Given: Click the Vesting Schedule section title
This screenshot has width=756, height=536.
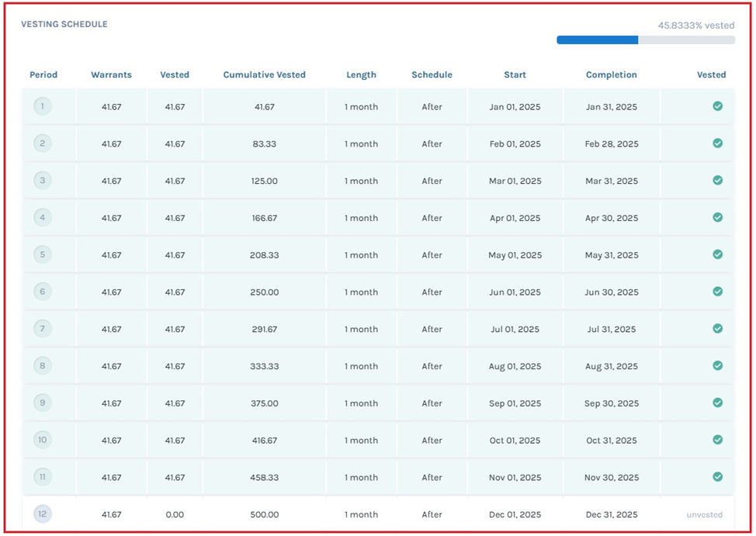Looking at the screenshot, I should pyautogui.click(x=64, y=24).
